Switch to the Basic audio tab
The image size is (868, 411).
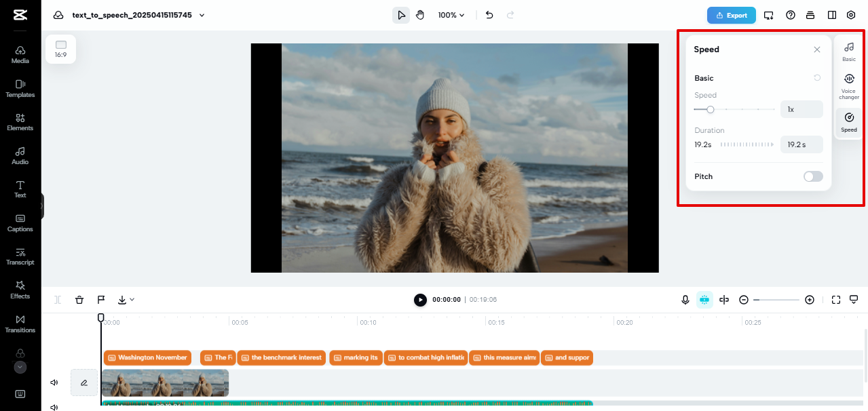tap(849, 52)
